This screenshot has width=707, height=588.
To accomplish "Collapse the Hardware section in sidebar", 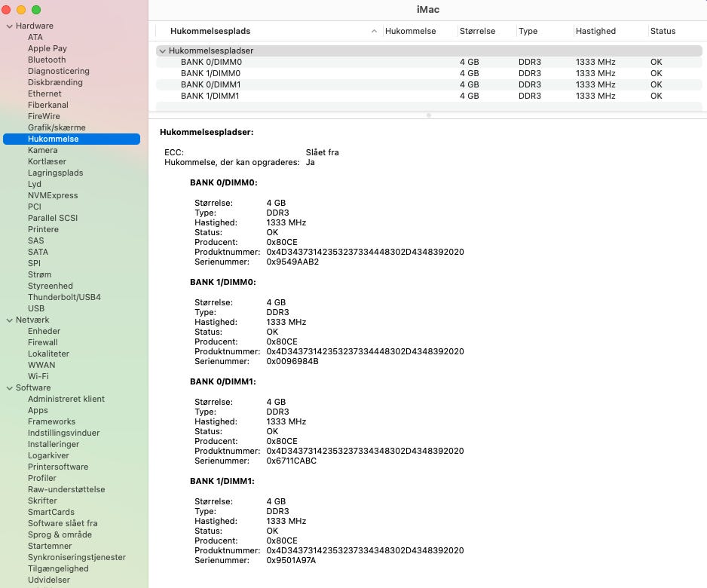I will point(8,26).
